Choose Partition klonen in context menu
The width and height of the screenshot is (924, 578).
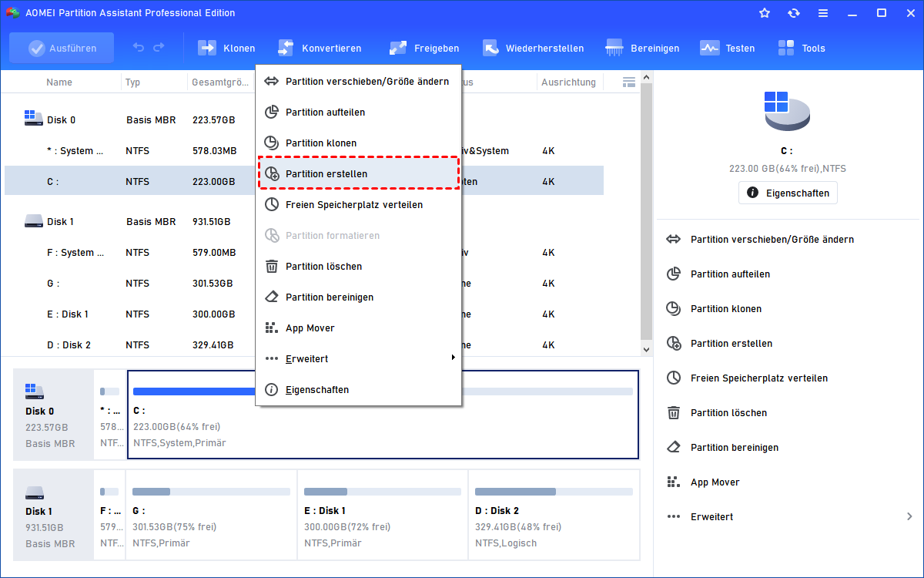(x=358, y=143)
